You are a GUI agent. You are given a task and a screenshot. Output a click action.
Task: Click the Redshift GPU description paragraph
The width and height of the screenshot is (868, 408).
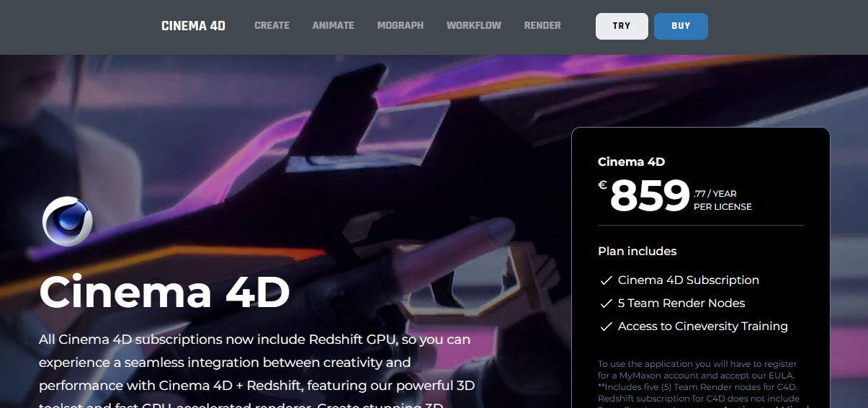tap(256, 370)
